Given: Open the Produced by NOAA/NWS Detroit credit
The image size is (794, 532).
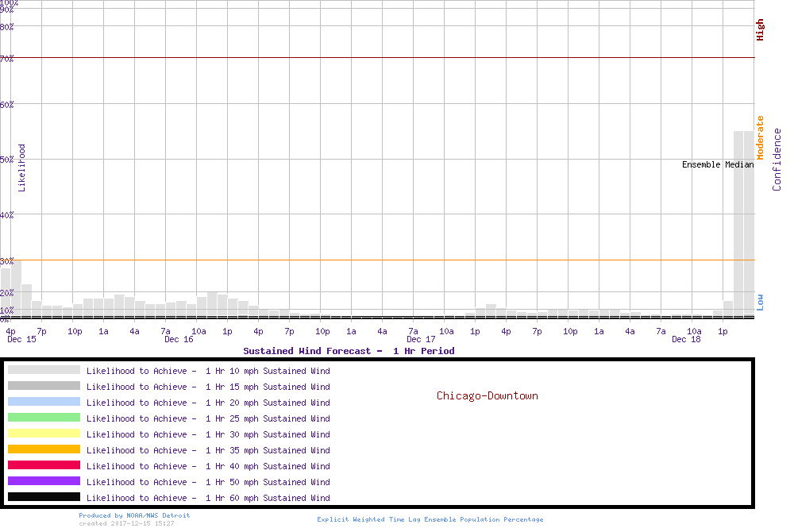Looking at the screenshot, I should [134, 515].
